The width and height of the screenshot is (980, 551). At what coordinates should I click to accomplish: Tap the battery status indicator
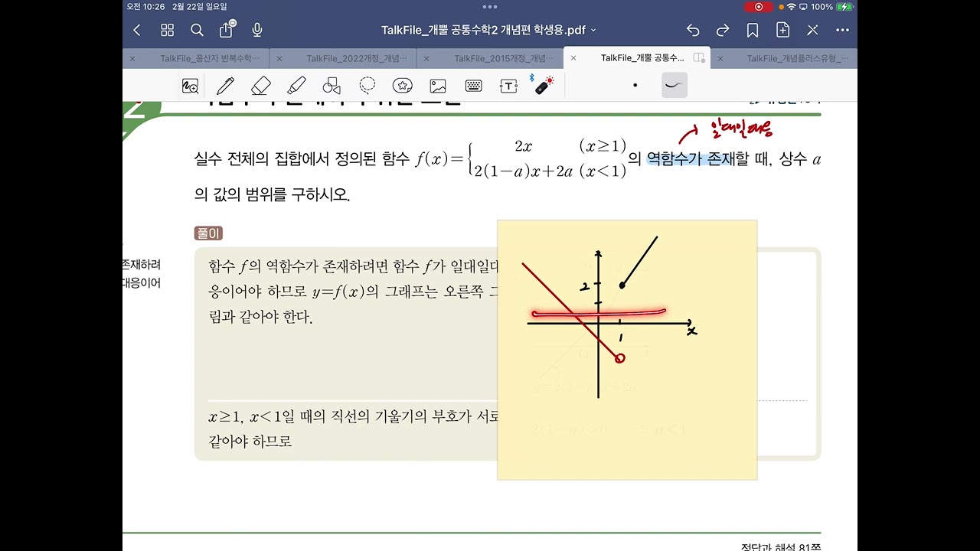(x=844, y=6)
